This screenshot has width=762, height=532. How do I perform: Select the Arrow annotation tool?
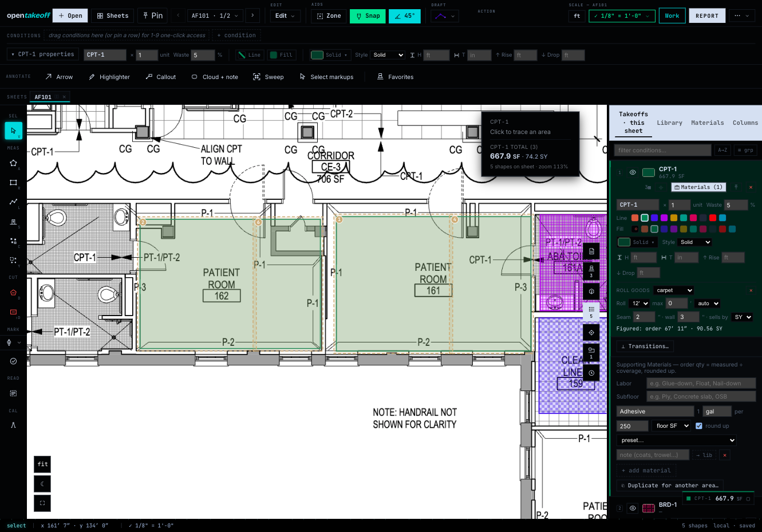pos(59,77)
